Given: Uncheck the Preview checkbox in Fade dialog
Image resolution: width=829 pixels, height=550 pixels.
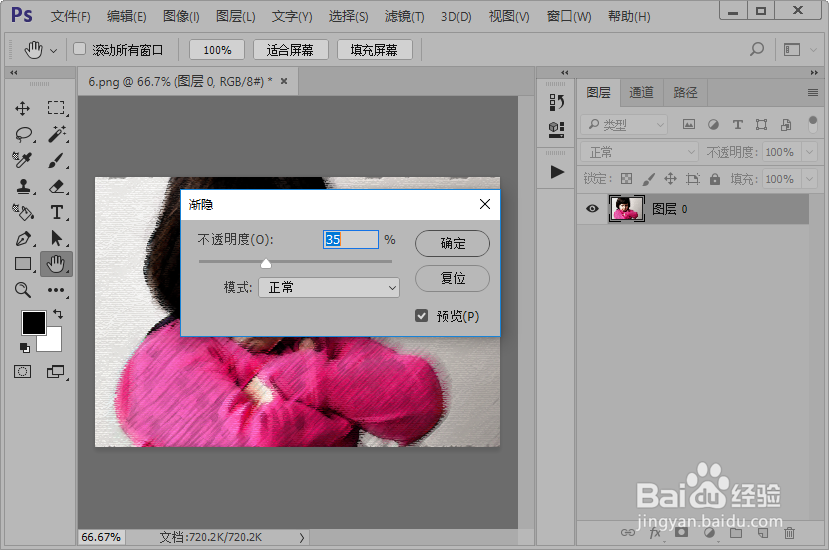Looking at the screenshot, I should tap(421, 316).
